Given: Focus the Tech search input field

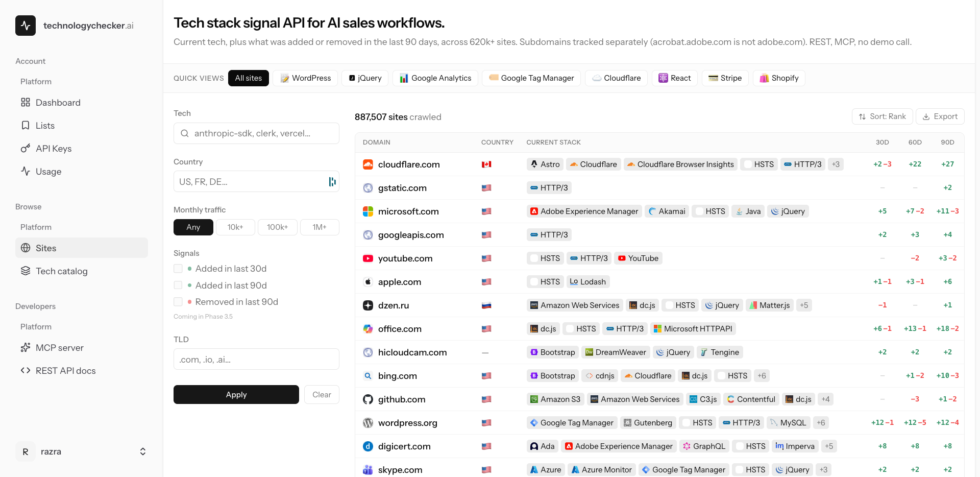Looking at the screenshot, I should [x=256, y=133].
